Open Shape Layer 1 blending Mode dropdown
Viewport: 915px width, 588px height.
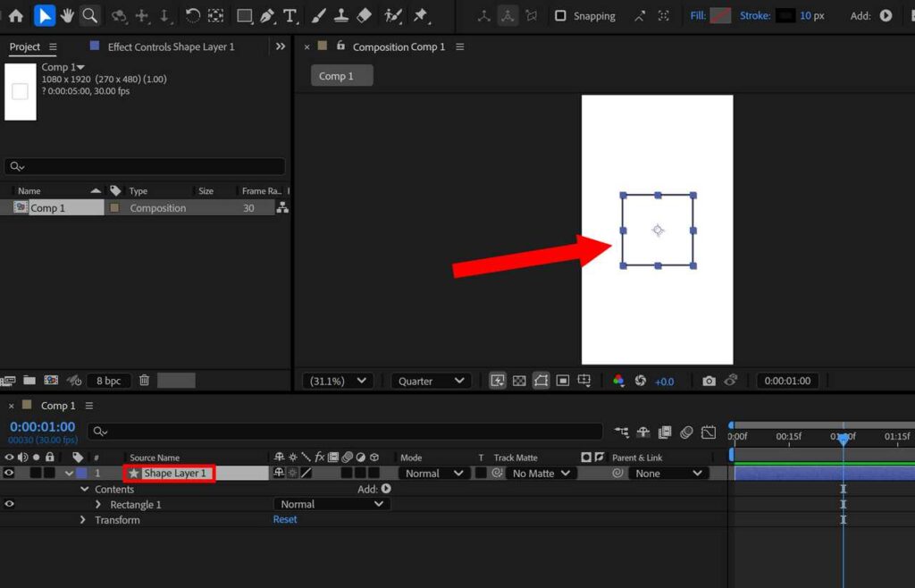click(x=434, y=473)
